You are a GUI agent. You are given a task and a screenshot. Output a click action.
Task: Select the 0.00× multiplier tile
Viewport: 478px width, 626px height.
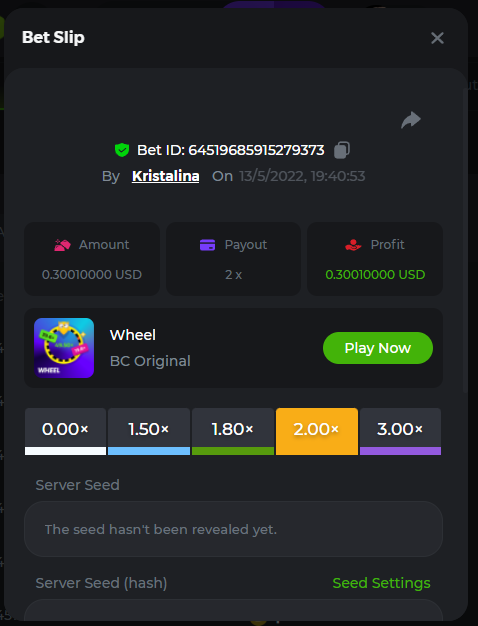(65, 431)
